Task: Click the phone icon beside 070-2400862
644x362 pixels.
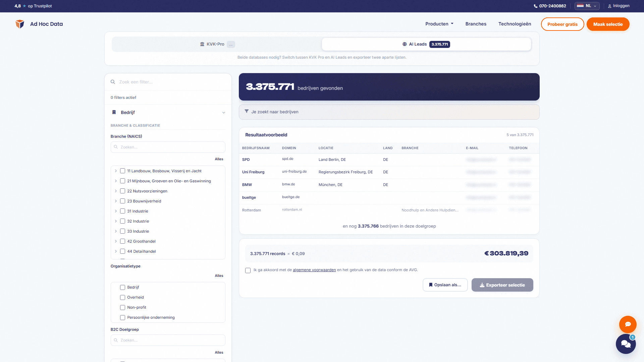Action: [535, 6]
